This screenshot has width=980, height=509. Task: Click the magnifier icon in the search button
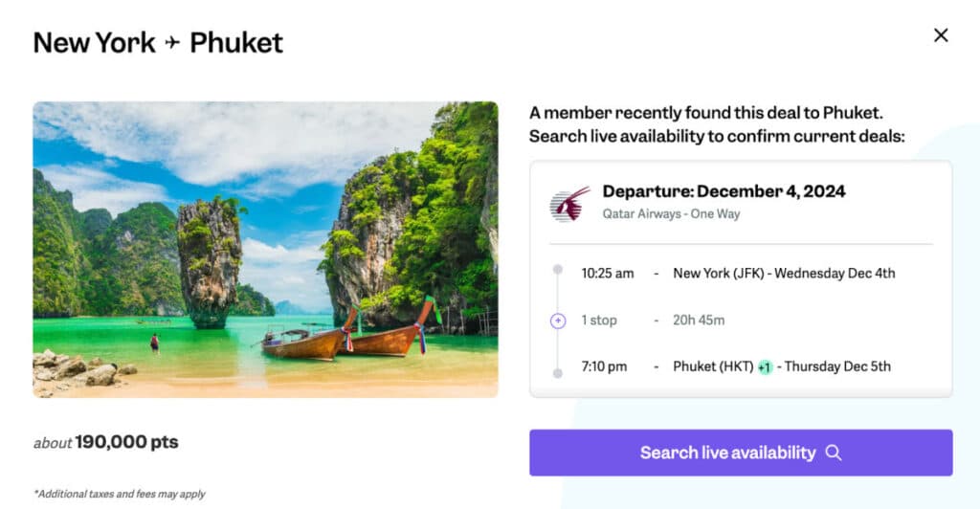834,453
